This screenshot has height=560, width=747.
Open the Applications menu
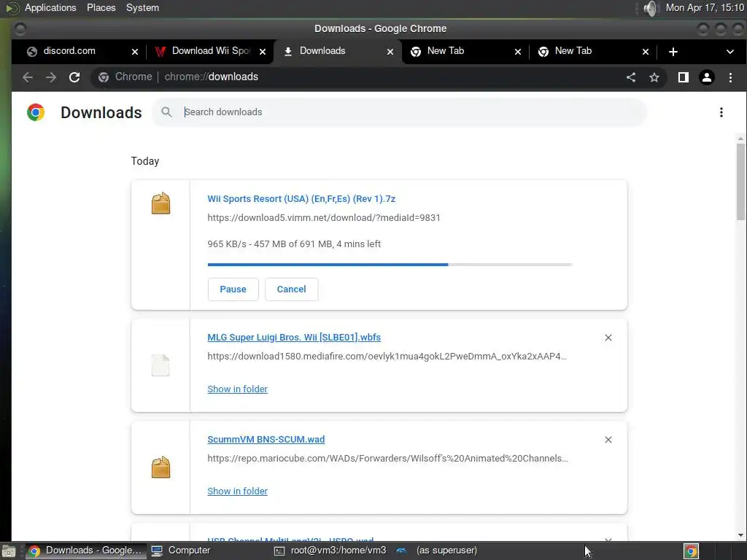[x=50, y=7]
